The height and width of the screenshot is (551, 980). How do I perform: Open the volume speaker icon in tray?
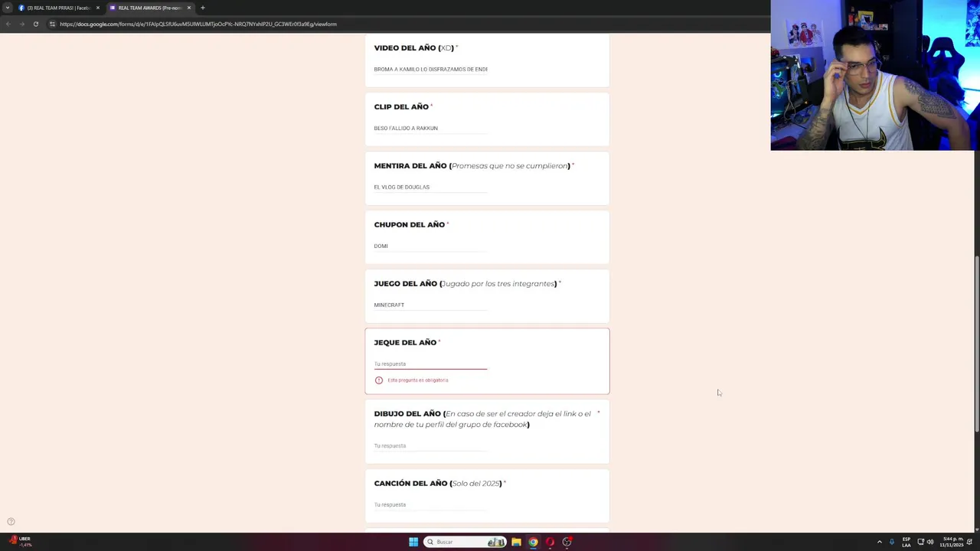point(930,542)
